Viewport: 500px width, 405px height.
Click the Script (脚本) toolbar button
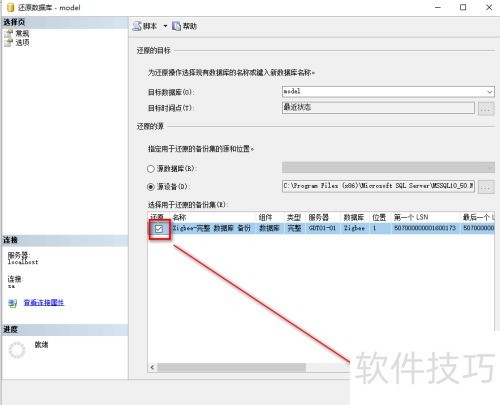145,26
